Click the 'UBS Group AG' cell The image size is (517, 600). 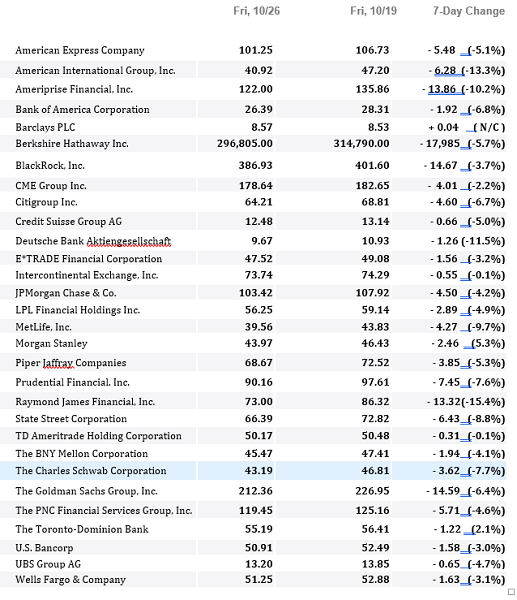click(x=48, y=564)
